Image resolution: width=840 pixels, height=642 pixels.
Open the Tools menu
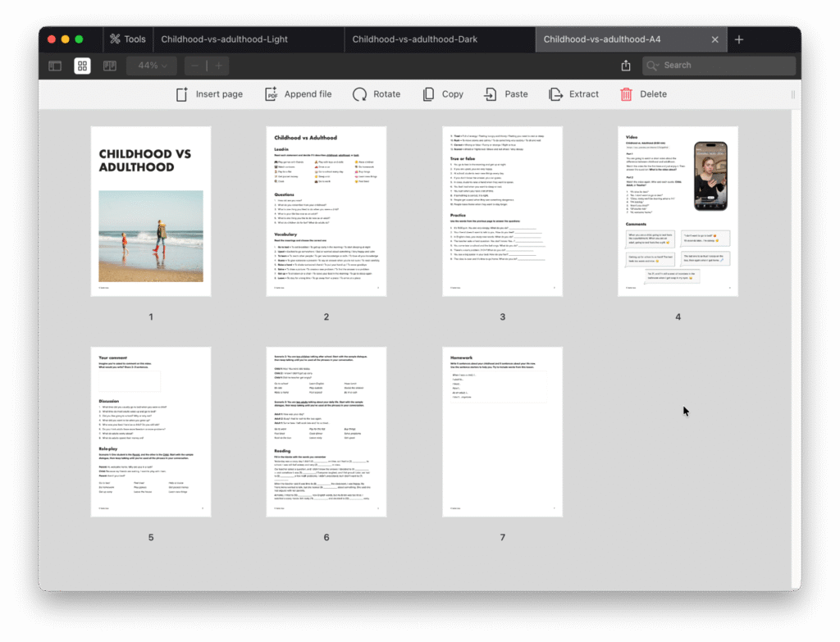click(127, 39)
